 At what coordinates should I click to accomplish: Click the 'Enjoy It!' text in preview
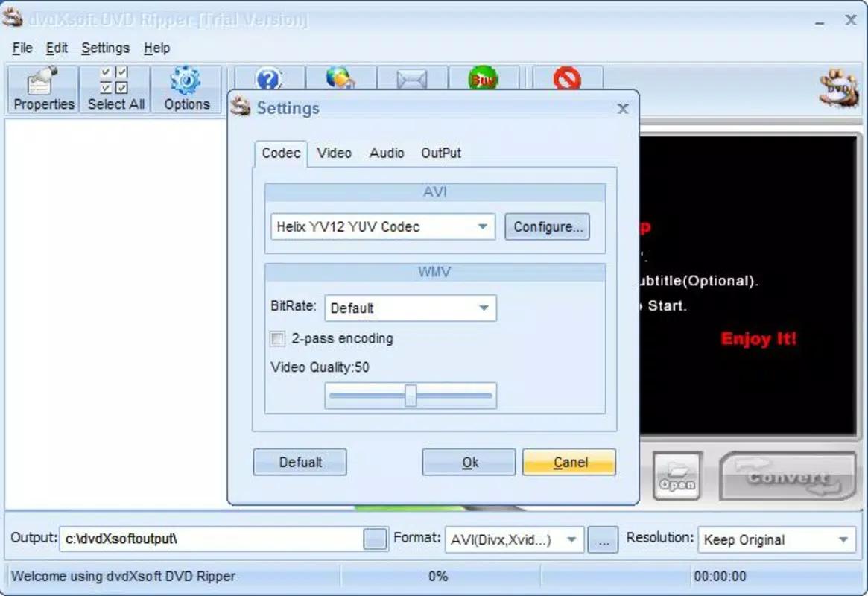click(758, 339)
